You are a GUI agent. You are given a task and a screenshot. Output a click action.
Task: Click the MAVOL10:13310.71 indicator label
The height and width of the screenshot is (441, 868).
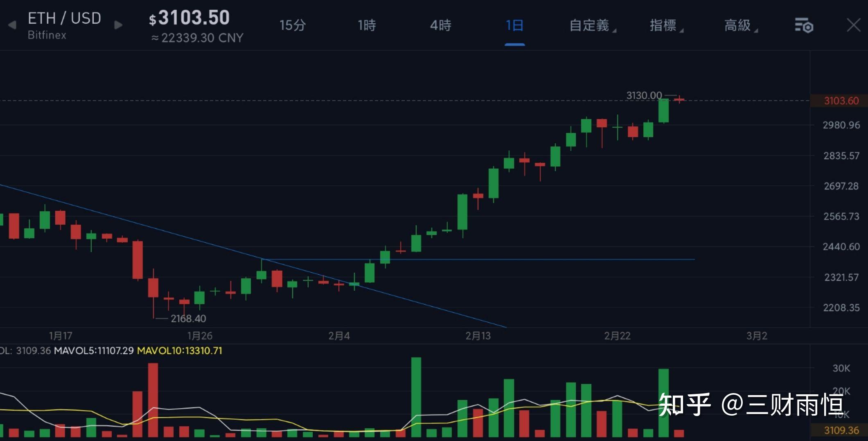[180, 351]
